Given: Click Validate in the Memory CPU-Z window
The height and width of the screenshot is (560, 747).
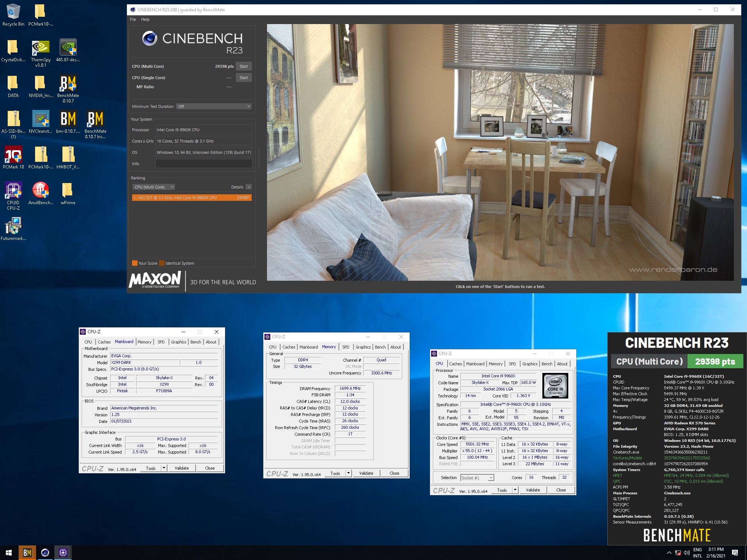Looking at the screenshot, I should coord(366,473).
